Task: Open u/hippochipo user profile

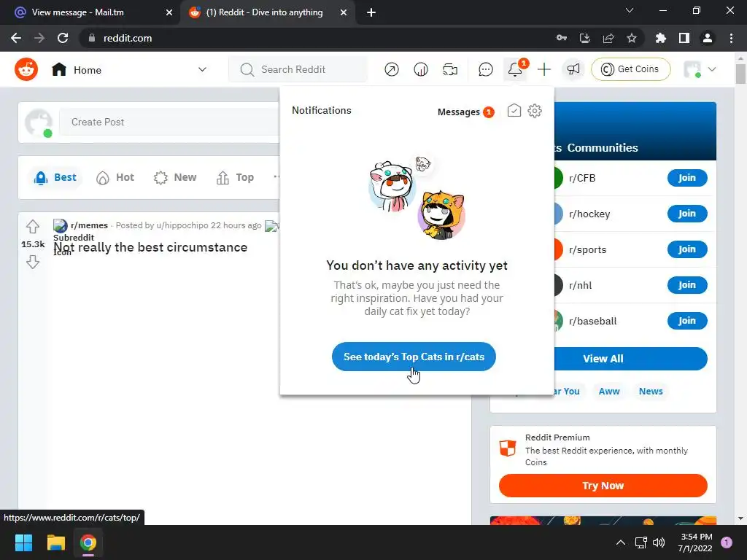Action: point(182,225)
